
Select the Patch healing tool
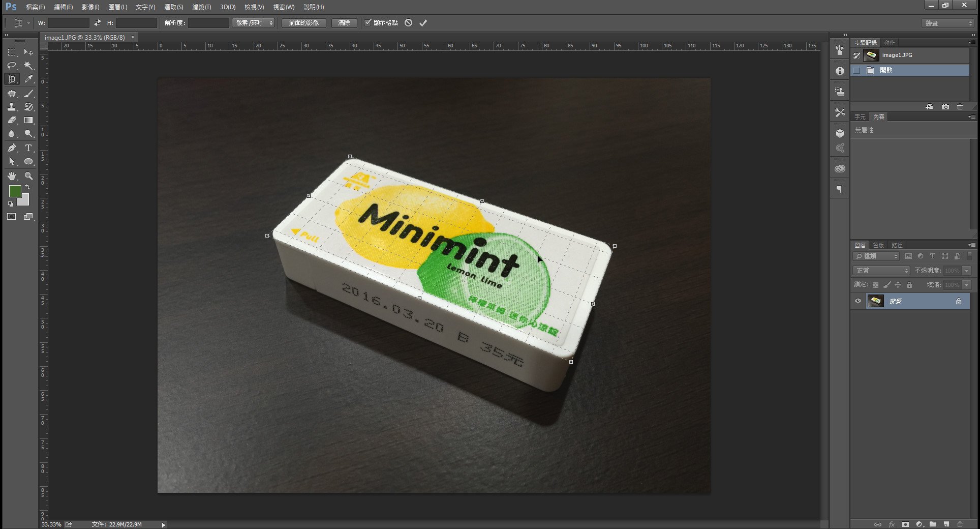(12, 94)
